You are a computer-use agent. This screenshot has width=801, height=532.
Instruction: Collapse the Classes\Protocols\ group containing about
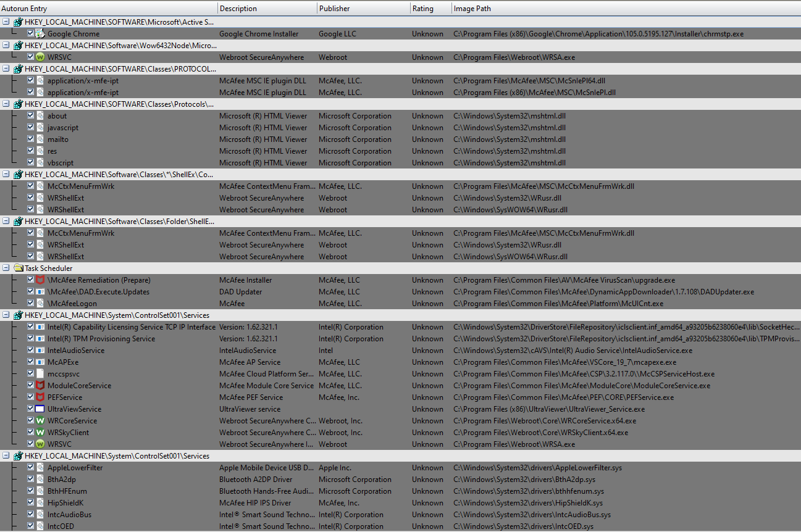(6, 104)
